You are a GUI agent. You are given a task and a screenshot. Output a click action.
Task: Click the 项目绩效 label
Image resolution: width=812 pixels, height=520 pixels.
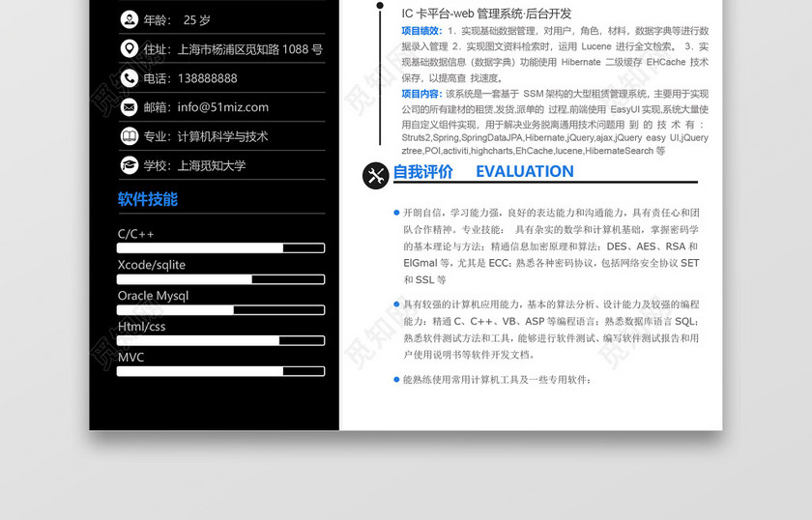click(x=421, y=31)
